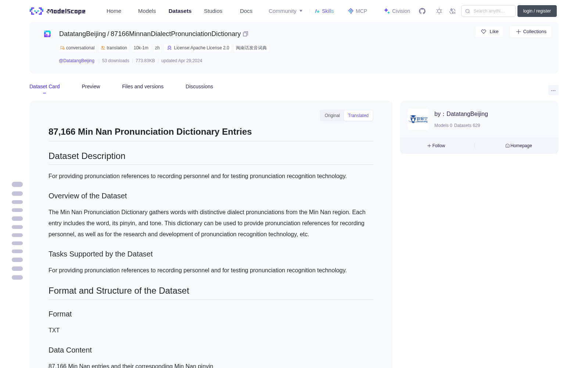The height and width of the screenshot is (368, 588).
Task: Click the by：DatatangBeijing owner name
Action: click(461, 114)
